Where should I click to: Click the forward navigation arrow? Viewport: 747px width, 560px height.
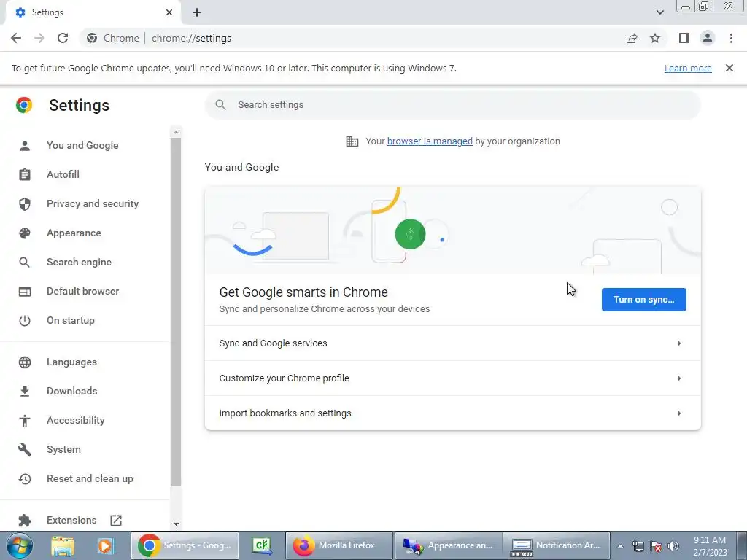coord(39,38)
